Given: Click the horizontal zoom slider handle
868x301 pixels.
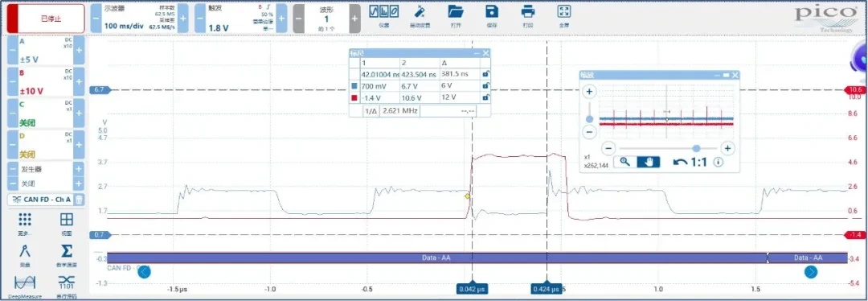Looking at the screenshot, I should coord(696,148).
